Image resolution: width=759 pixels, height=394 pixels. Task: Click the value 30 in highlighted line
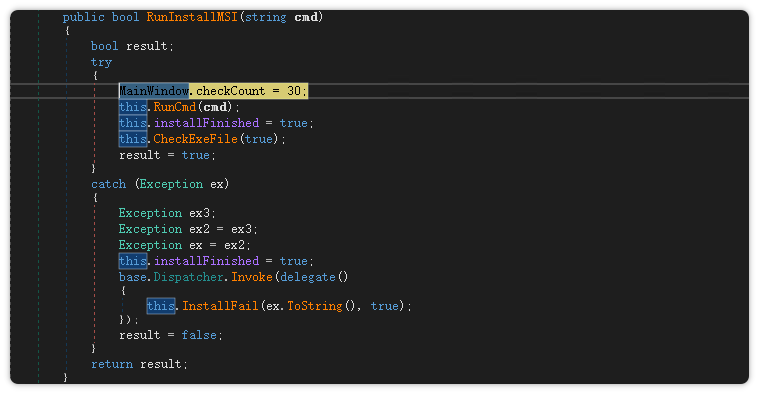294,91
